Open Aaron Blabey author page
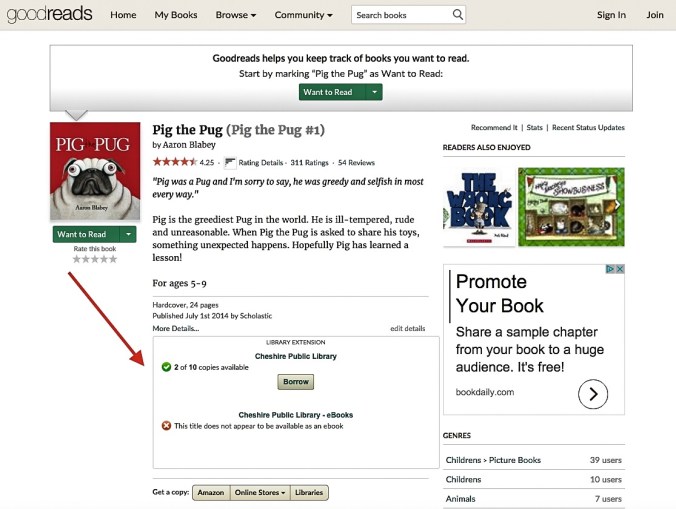The height and width of the screenshot is (509, 676). (190, 145)
